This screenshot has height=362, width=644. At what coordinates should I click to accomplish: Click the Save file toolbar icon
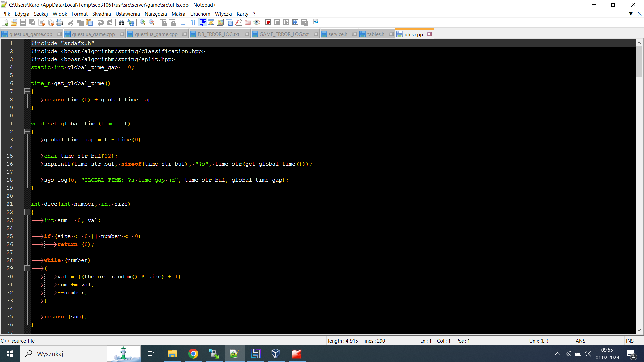(23, 22)
